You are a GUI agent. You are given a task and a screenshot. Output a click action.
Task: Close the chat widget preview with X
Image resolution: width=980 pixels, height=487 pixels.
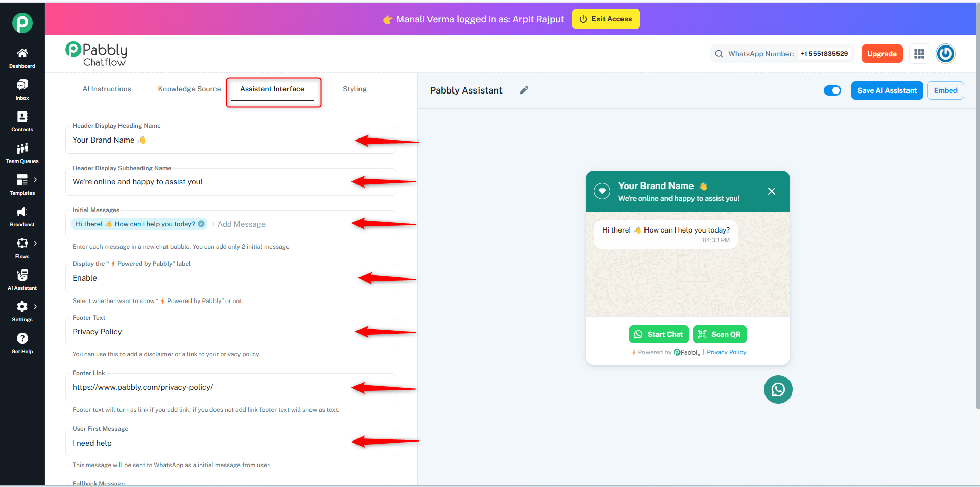tap(772, 191)
